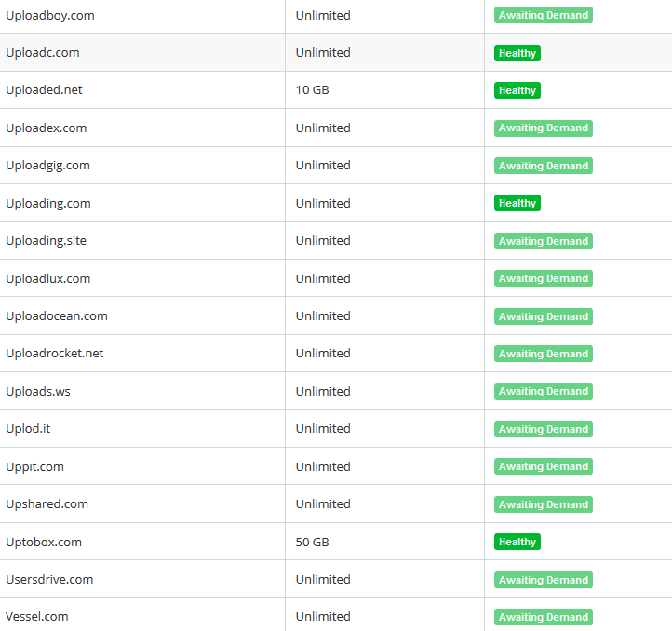The height and width of the screenshot is (631, 672).
Task: Click Uploading.site host name
Action: (x=46, y=240)
